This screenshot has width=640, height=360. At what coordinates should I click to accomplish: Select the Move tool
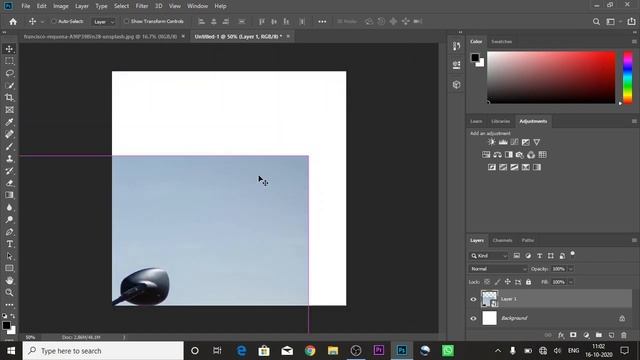(x=9, y=49)
